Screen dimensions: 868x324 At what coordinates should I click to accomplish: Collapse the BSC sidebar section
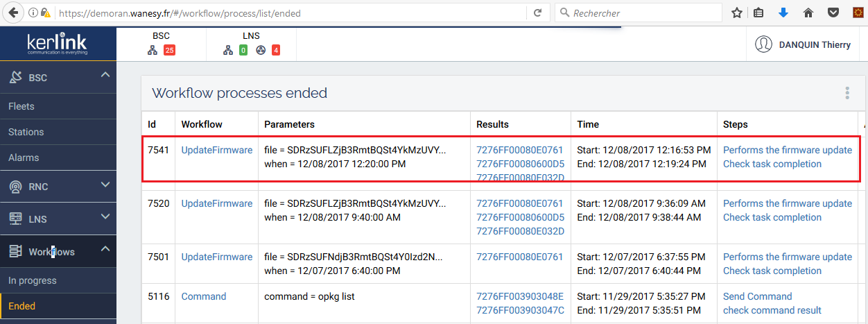coord(105,75)
